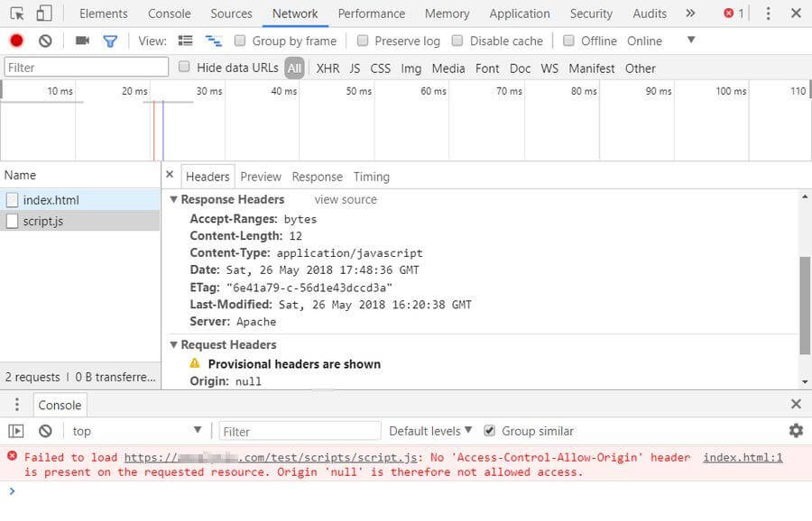Filter requests by XHR type
This screenshot has width=812, height=521.
[x=328, y=69]
